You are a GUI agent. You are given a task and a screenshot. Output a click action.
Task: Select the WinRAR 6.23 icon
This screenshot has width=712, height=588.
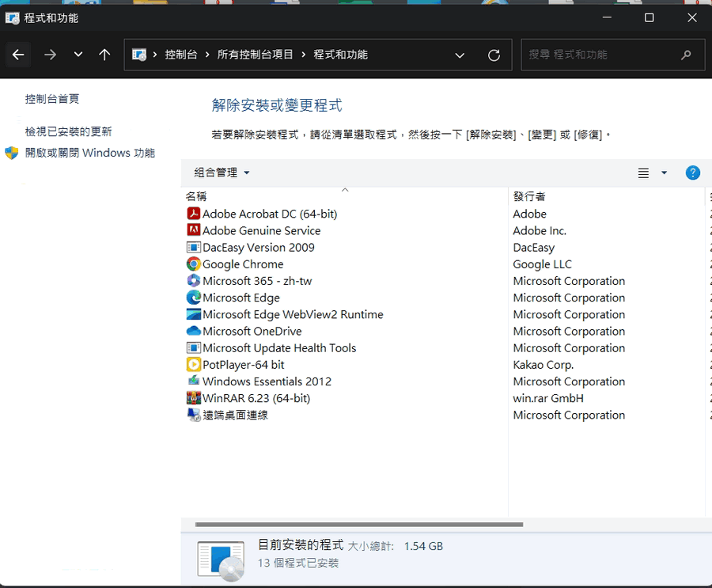[194, 398]
